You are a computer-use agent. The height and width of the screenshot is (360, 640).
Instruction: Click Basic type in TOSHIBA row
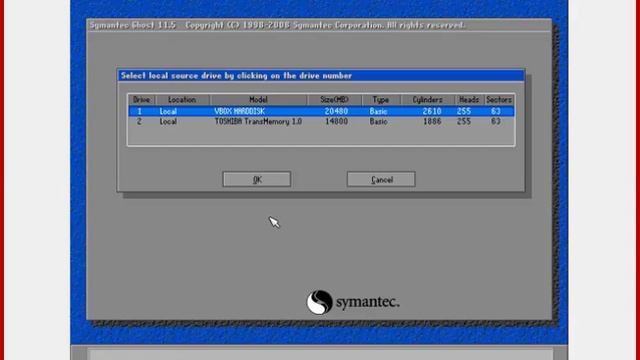(x=378, y=122)
